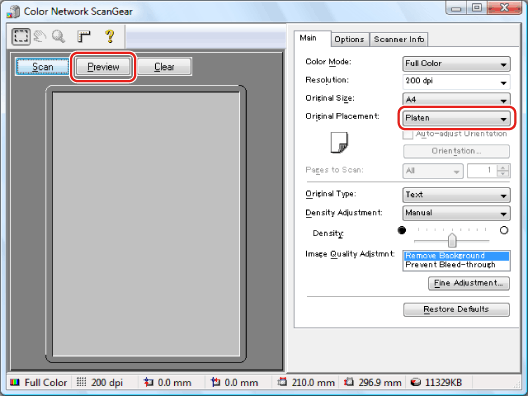Toggle the Auto-adjust Orientation checkbox
The image size is (528, 396).
coord(408,134)
